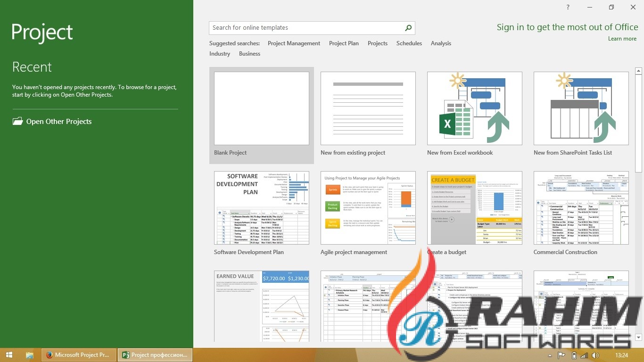The height and width of the screenshot is (362, 644).
Task: Click the Open Other Projects folder icon
Action: point(17,121)
